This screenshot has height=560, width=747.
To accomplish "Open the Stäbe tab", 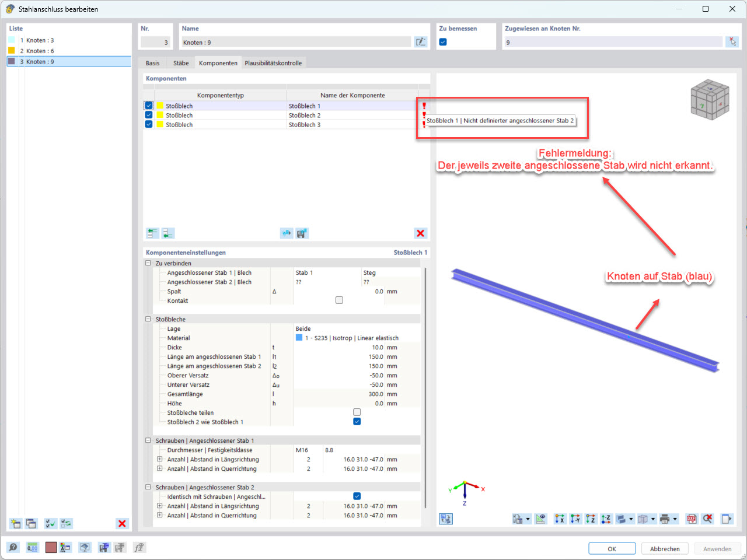I will point(182,62).
